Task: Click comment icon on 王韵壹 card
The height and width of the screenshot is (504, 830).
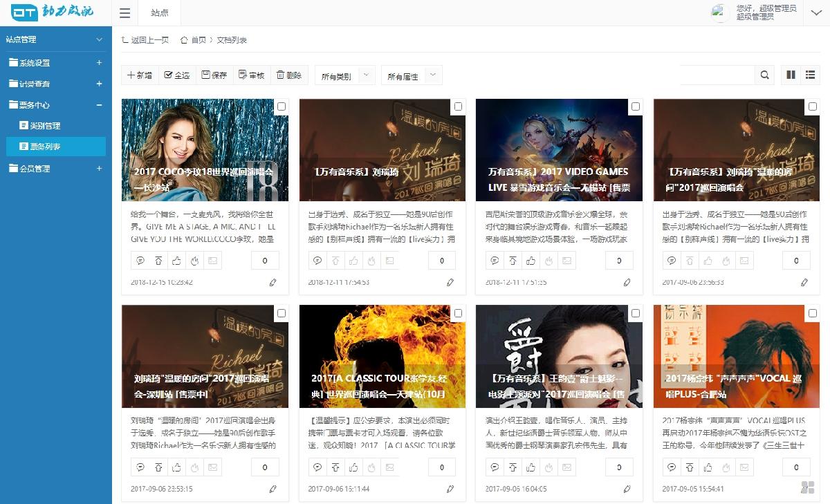Action: [495, 467]
